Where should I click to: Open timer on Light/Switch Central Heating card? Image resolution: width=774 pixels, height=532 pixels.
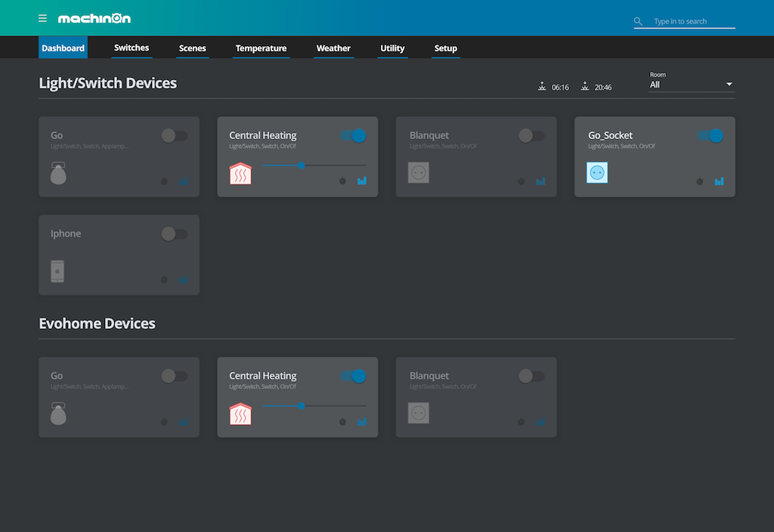tap(342, 181)
